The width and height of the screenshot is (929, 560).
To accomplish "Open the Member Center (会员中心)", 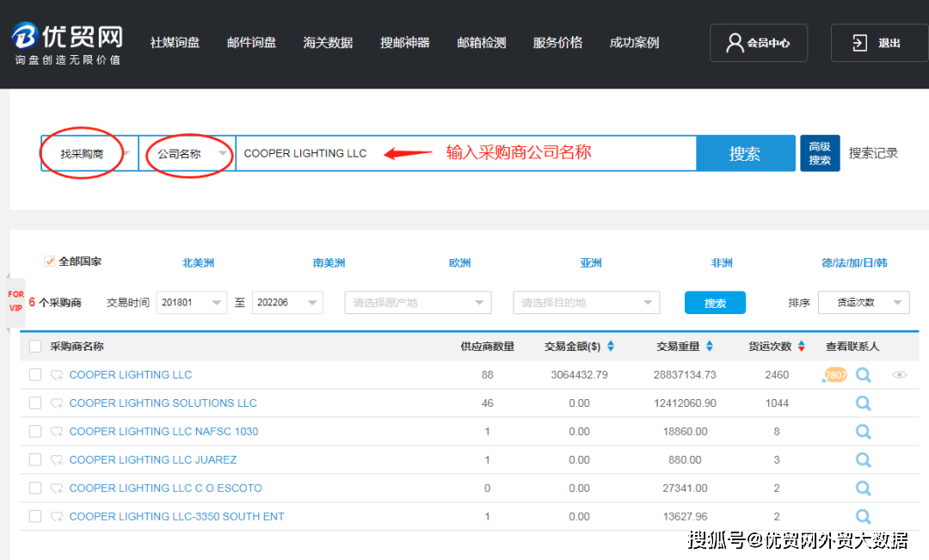I will [x=758, y=42].
